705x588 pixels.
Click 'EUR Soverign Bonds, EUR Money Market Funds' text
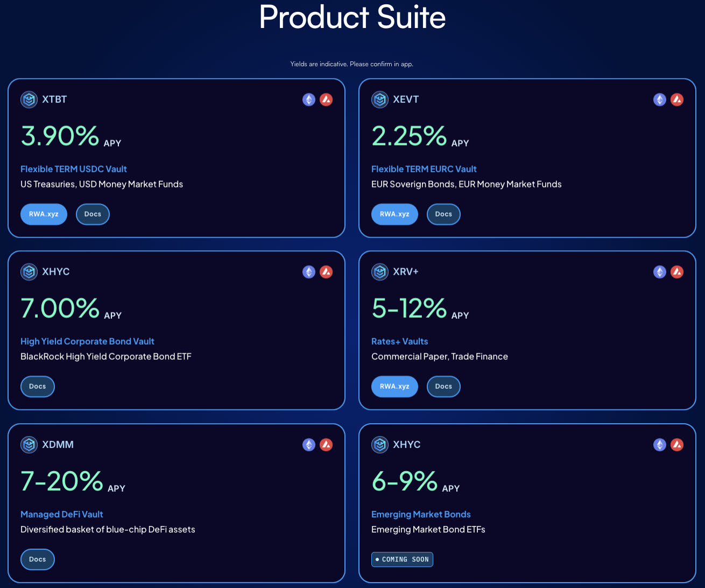click(467, 184)
